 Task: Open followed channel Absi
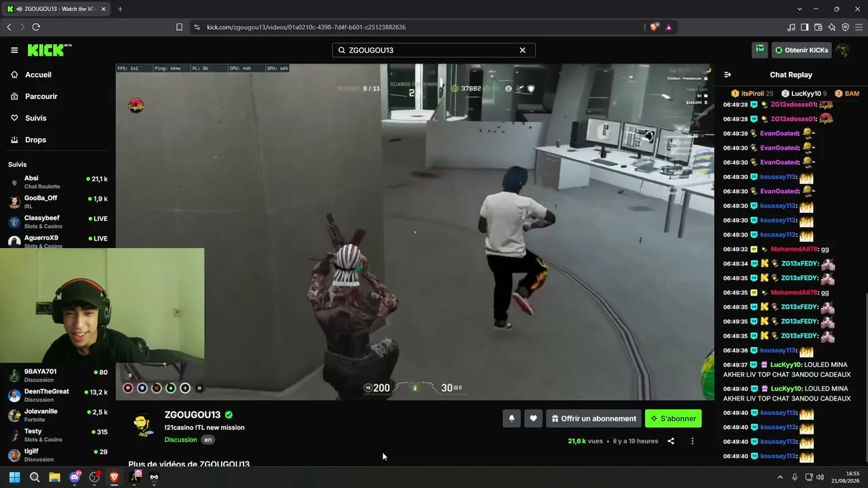click(58, 182)
